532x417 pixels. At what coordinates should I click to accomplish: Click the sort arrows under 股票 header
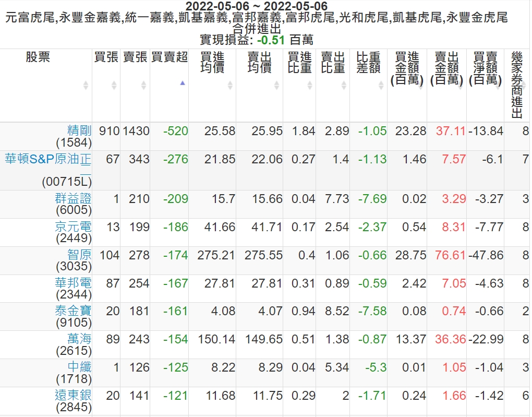click(86, 85)
